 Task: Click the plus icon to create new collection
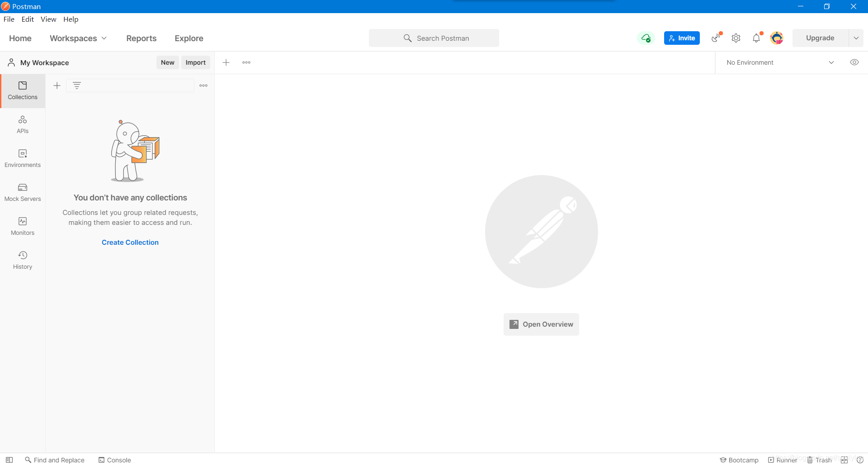(57, 86)
